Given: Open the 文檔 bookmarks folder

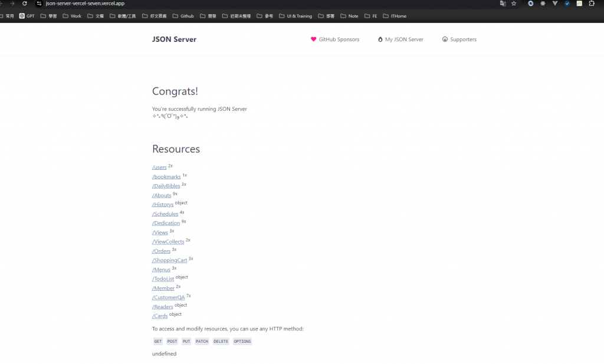Looking at the screenshot, I should point(96,16).
